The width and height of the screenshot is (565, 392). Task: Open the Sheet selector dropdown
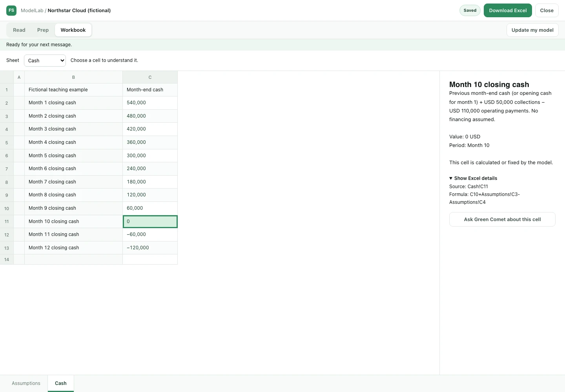(x=45, y=60)
